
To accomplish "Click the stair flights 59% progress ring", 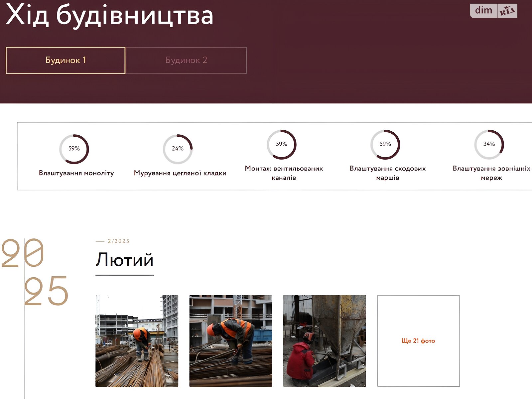I will 385,144.
